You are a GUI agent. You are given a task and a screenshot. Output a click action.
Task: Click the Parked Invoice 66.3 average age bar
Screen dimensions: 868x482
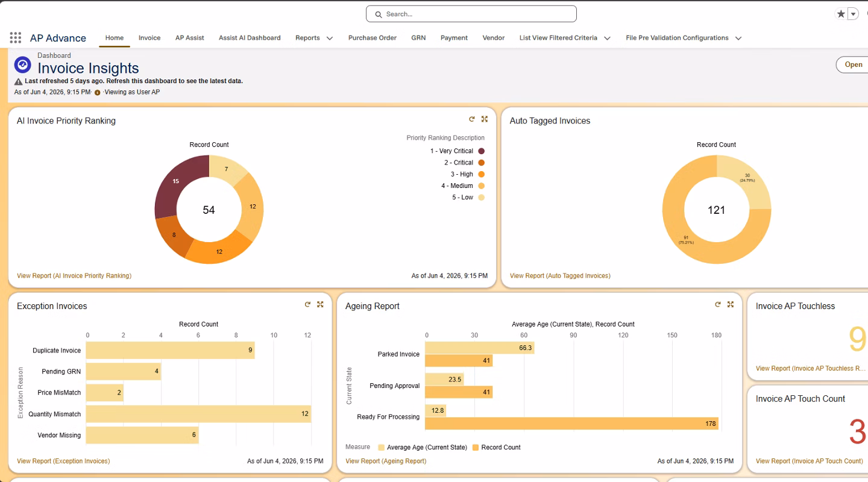(479, 348)
